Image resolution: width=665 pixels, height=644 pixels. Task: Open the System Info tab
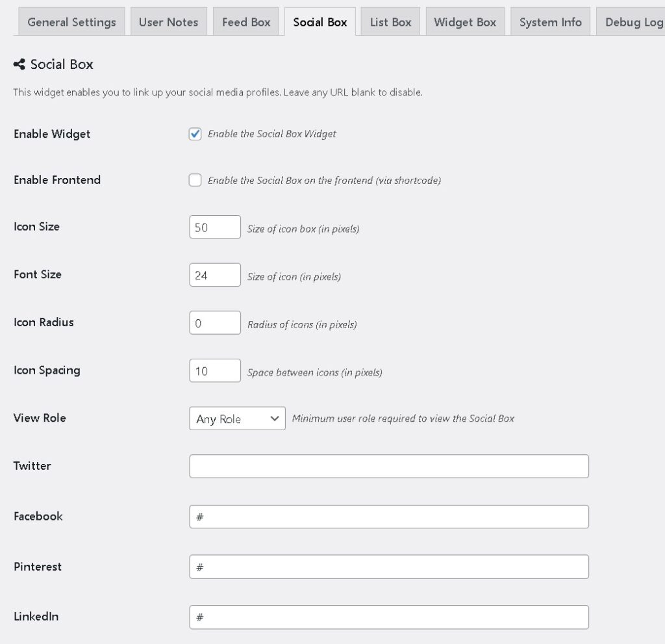[x=550, y=22]
